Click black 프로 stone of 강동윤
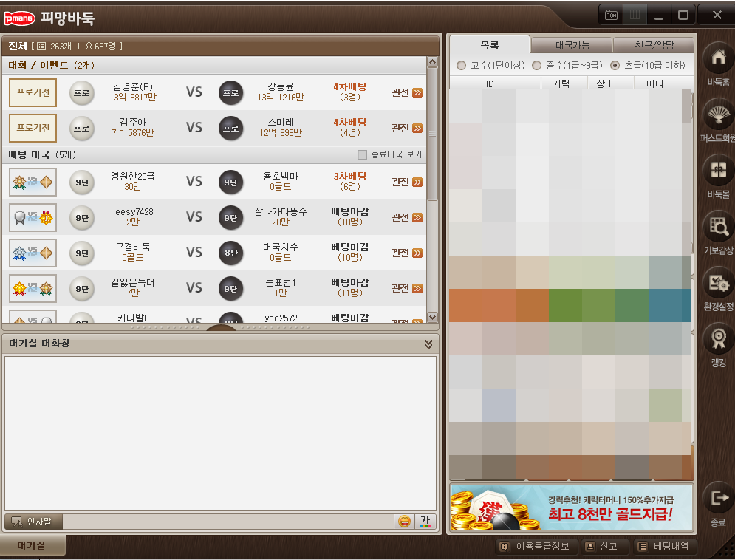 coord(231,93)
